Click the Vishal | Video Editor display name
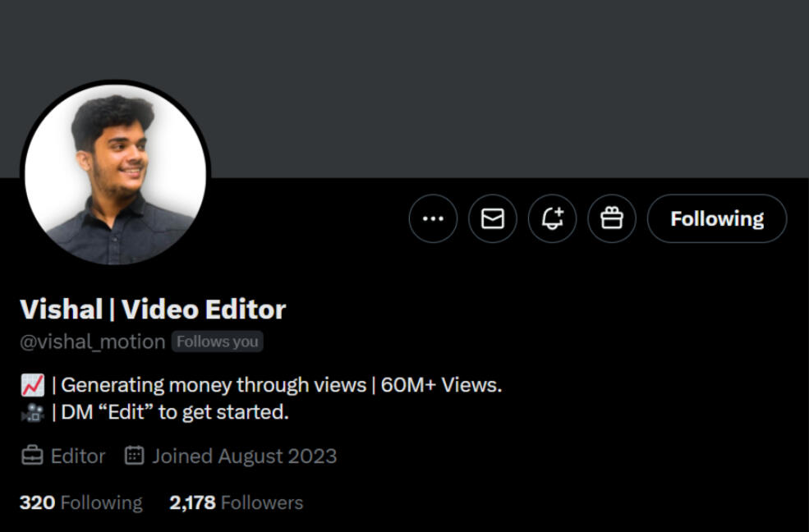Image resolution: width=809 pixels, height=532 pixels. 153,310
